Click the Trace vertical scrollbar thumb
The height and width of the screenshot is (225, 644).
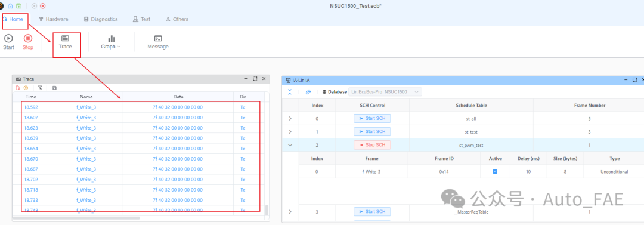(x=267, y=210)
